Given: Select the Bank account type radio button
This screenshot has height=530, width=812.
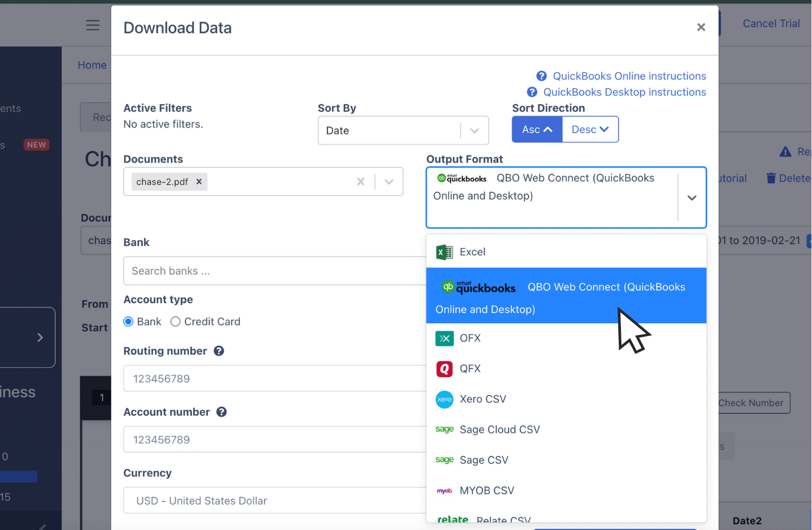Looking at the screenshot, I should (x=128, y=321).
